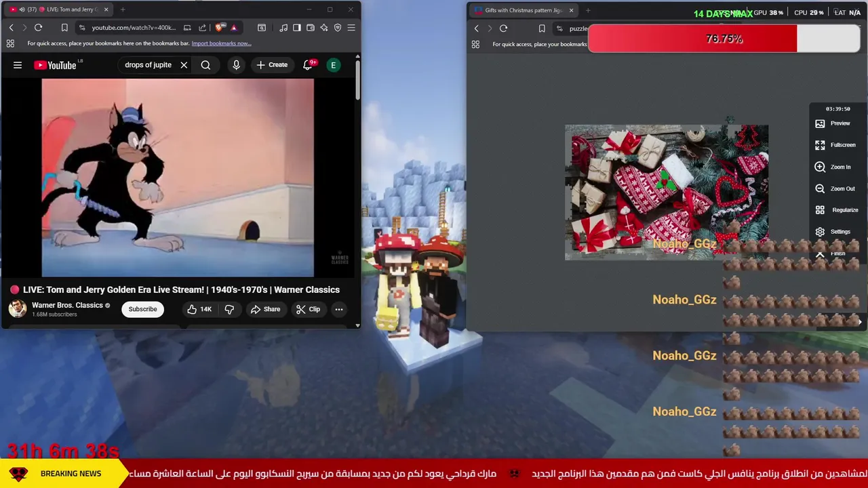Focus the YouTube search input field
868x488 pixels.
pyautogui.click(x=148, y=65)
